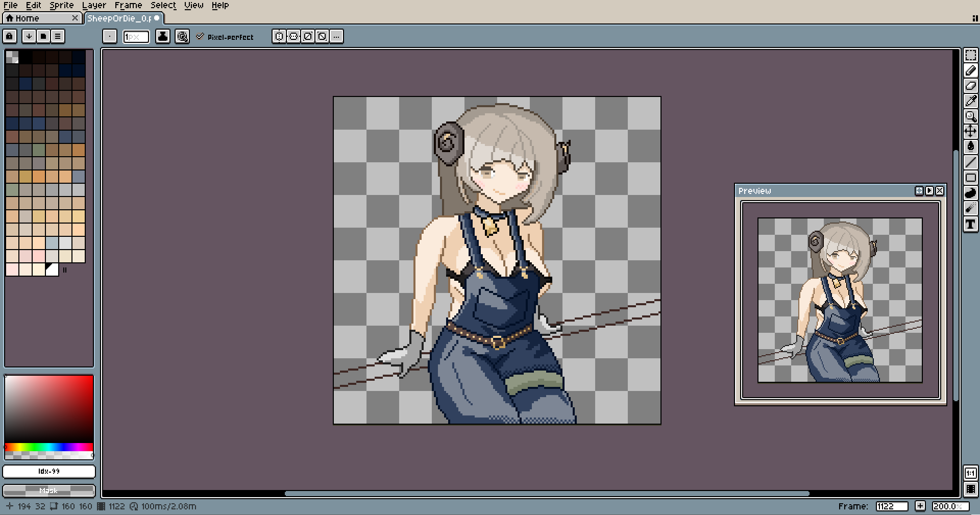980x515 pixels.
Task: Open the Layer menu
Action: coord(94,5)
